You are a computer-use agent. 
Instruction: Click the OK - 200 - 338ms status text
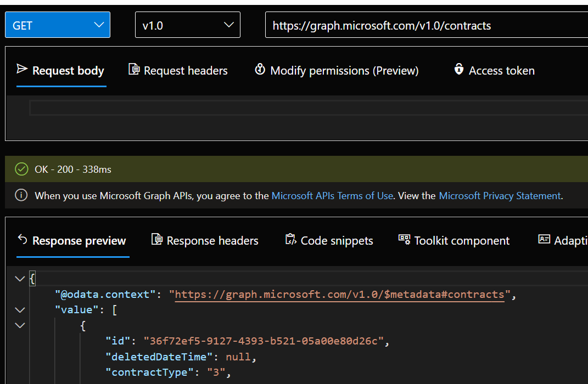[x=73, y=170]
